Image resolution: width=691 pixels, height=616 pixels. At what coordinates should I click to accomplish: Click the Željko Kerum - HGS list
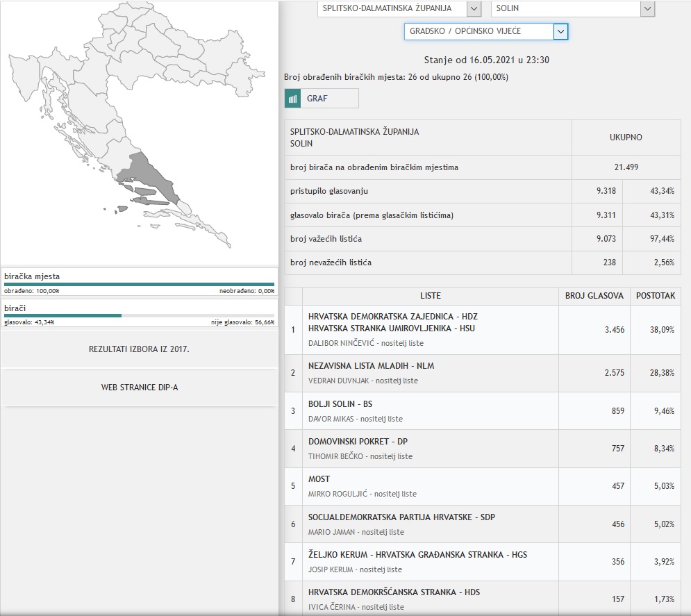pos(417,561)
